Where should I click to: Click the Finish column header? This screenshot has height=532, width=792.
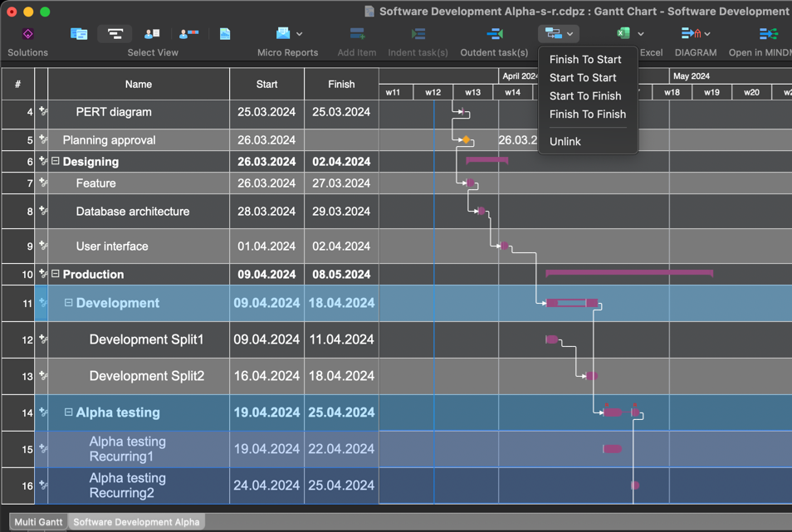(x=341, y=84)
